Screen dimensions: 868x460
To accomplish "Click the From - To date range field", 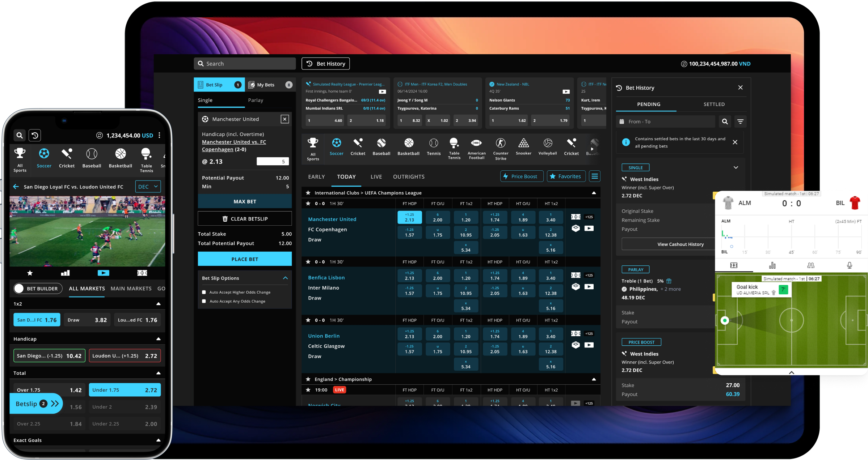I will [x=666, y=122].
